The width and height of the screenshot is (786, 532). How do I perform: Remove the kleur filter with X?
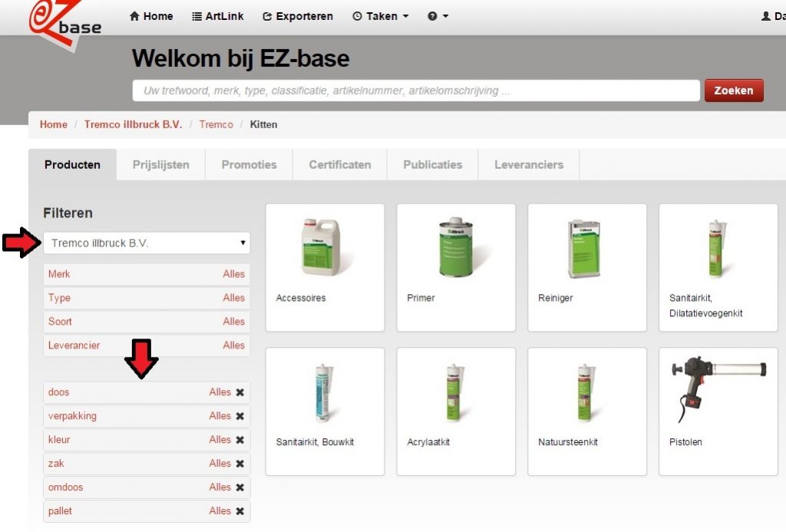tap(239, 440)
